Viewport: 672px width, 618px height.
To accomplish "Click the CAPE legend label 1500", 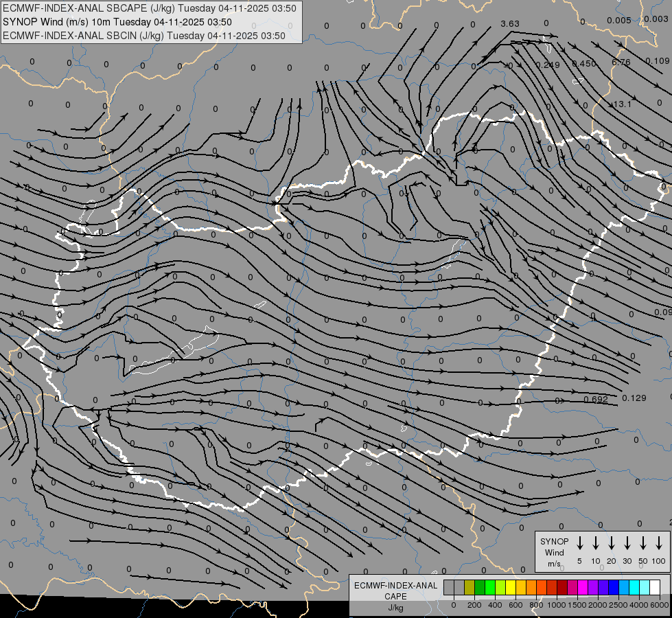I will point(577,605).
